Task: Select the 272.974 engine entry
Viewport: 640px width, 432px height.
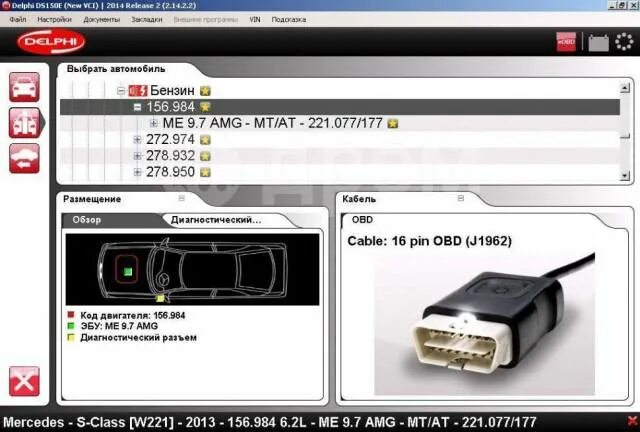Action: 170,140
